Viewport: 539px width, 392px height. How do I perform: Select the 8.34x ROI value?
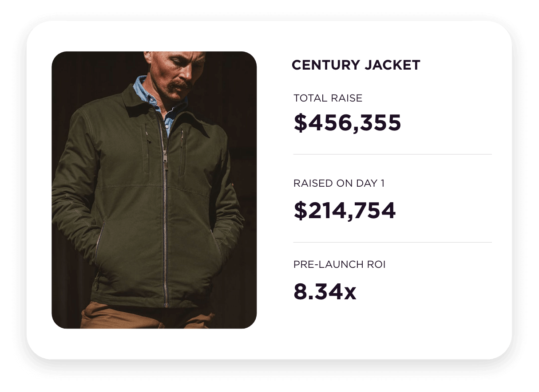(x=325, y=291)
